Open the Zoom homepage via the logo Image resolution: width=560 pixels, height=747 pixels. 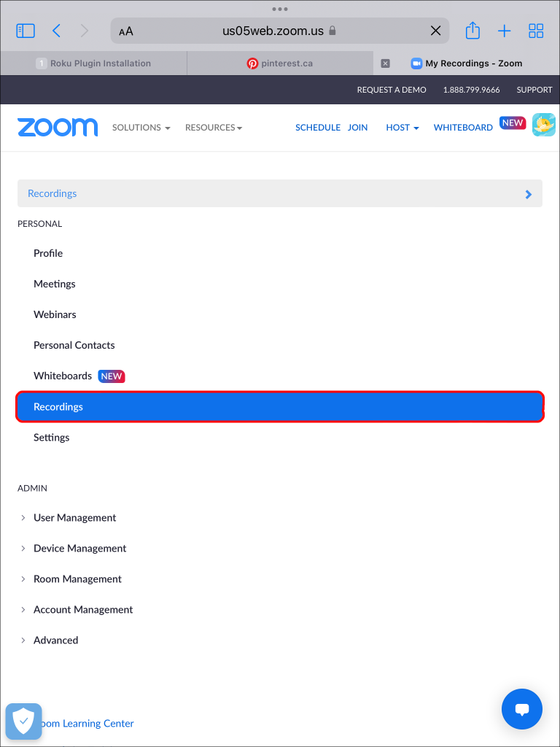point(58,127)
